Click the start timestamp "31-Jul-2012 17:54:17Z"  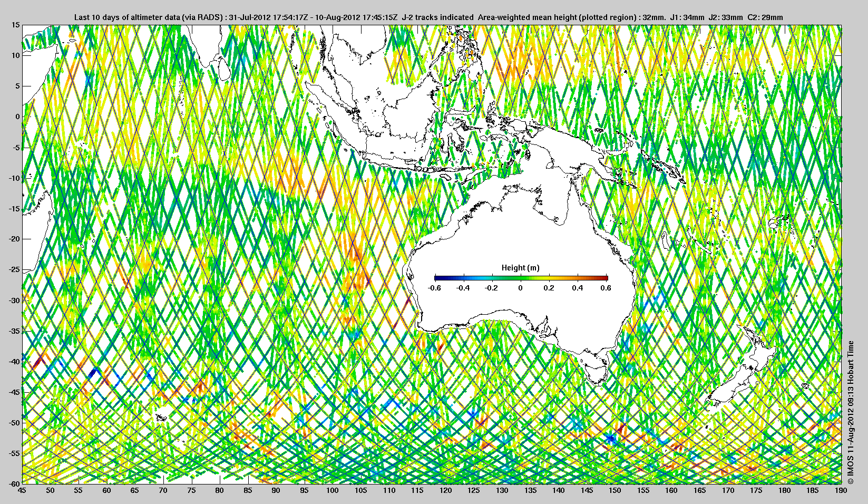coord(269,17)
